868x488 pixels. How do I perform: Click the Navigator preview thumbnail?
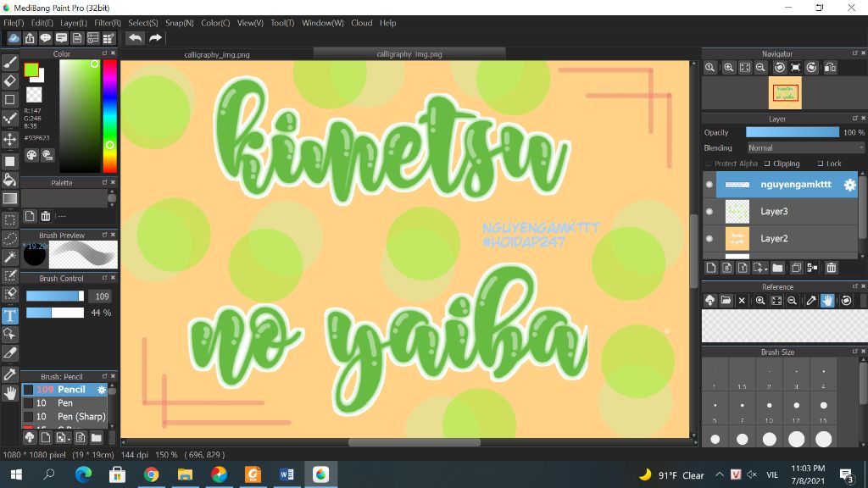[x=785, y=92]
